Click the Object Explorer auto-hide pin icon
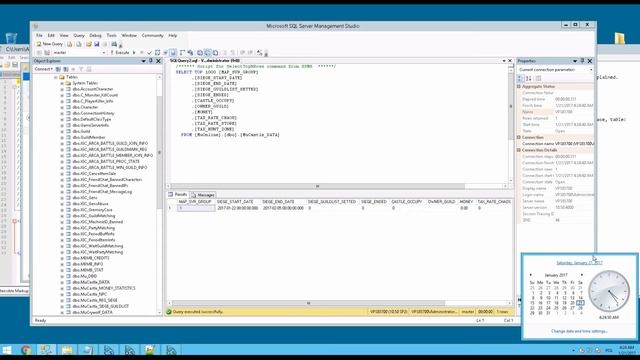Screen dimensions: 640x360 [151, 61]
